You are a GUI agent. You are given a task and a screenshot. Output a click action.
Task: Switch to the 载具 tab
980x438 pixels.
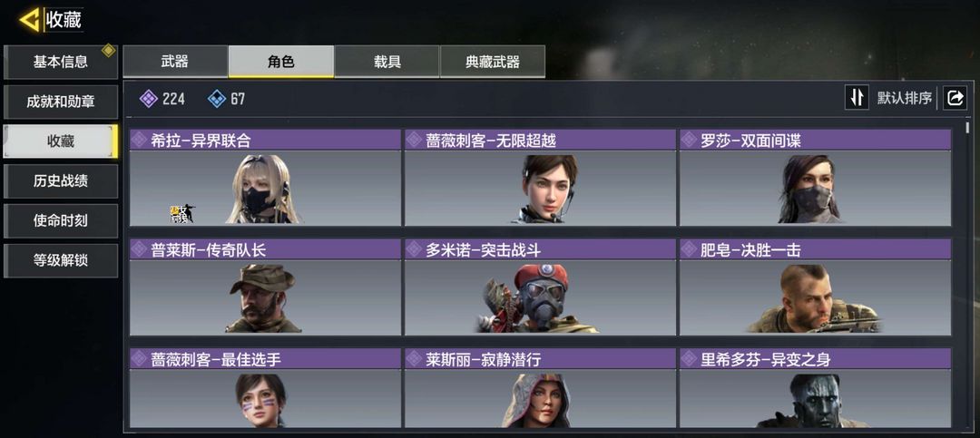click(387, 62)
